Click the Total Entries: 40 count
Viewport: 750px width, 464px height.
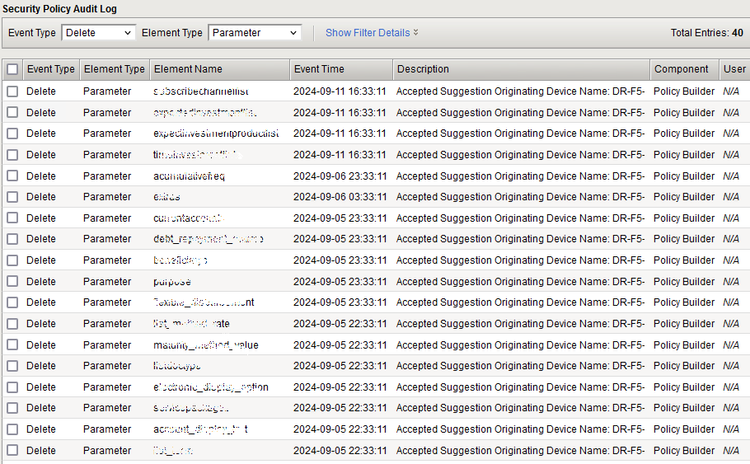click(707, 33)
